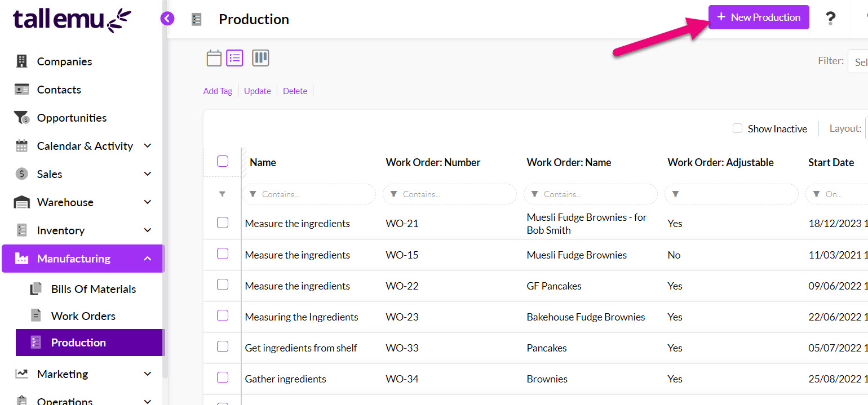The height and width of the screenshot is (405, 868).
Task: Check the select-all checkbox in header
Action: click(x=223, y=162)
